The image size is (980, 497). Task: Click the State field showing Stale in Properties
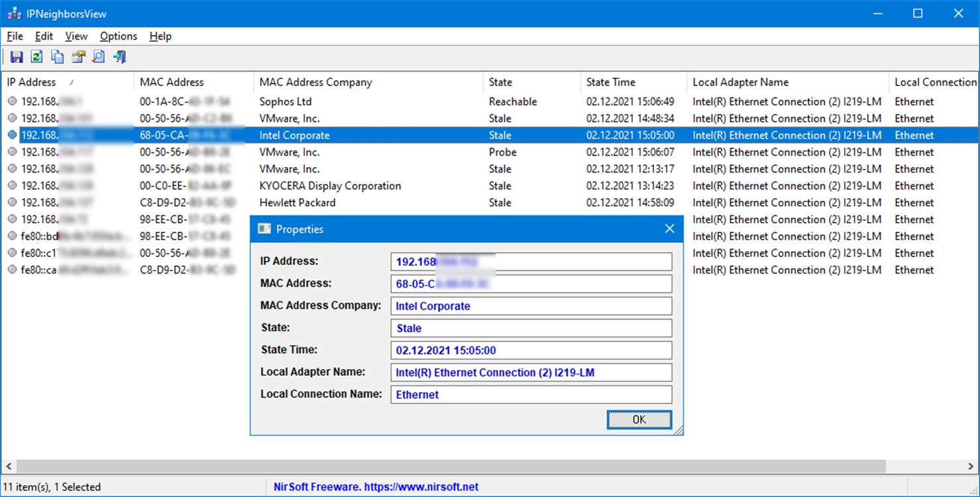[x=531, y=328]
